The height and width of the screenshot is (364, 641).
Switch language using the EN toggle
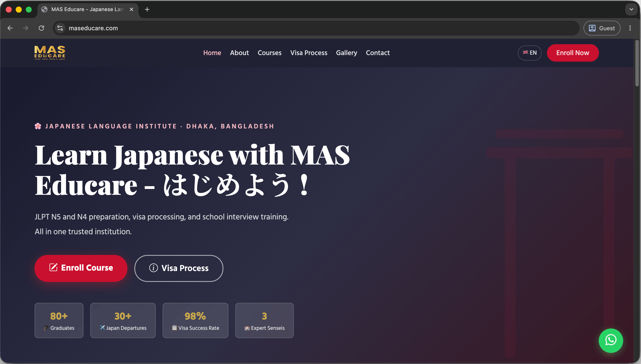(x=530, y=53)
